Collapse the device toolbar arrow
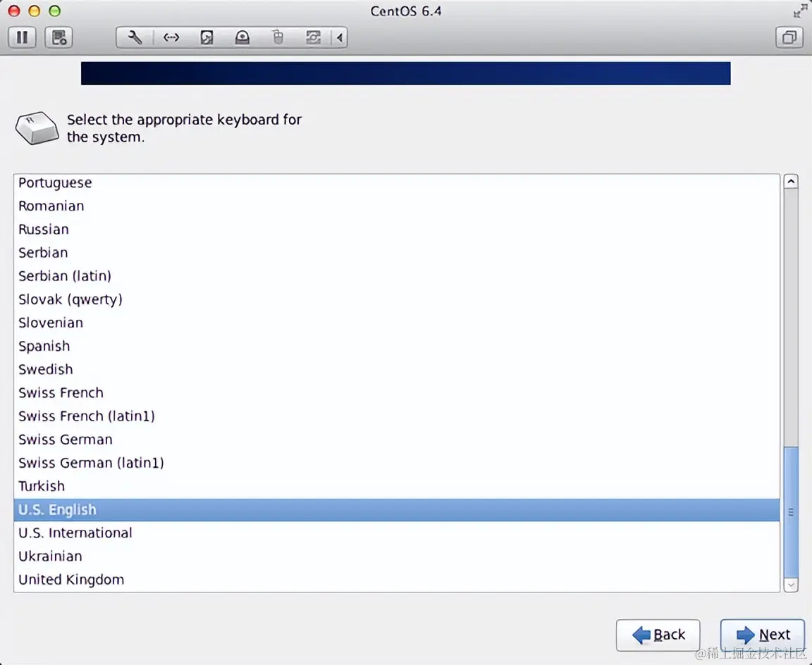This screenshot has height=665, width=812. [340, 37]
